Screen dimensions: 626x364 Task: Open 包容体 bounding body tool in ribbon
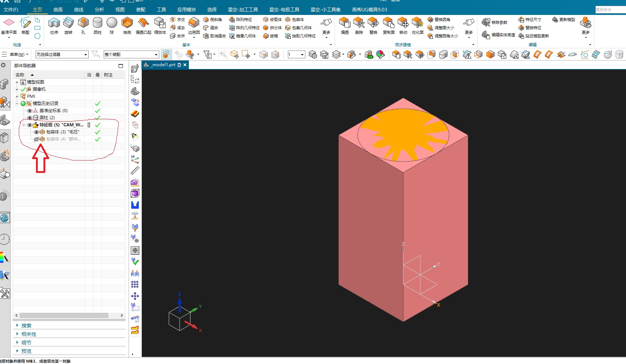coord(295,20)
